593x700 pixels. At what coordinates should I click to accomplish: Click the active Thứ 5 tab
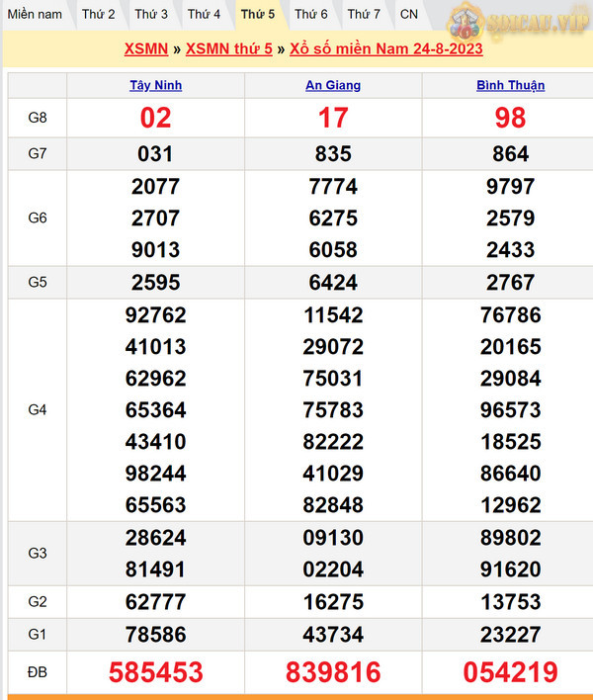click(258, 14)
